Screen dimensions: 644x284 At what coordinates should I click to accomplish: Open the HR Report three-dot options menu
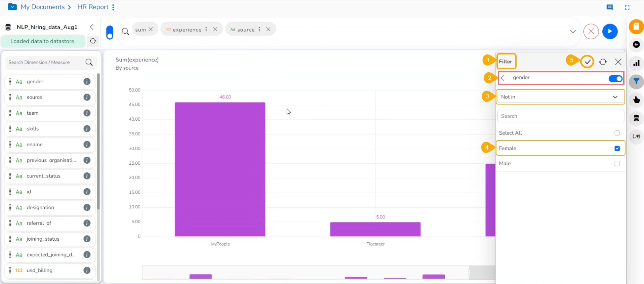(113, 7)
